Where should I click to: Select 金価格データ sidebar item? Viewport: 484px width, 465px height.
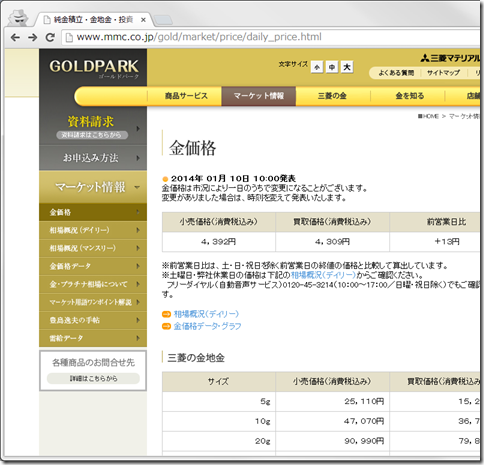pyautogui.click(x=93, y=266)
